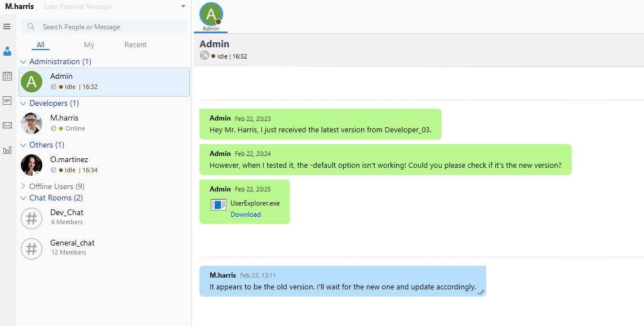Click the delivered checkmark on M.harris message
The height and width of the screenshot is (326, 644).
point(481,292)
